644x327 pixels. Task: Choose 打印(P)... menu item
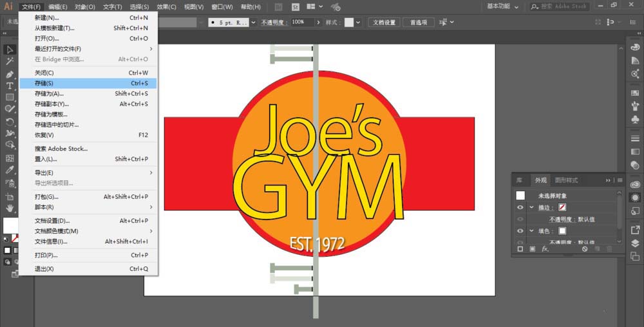pyautogui.click(x=88, y=255)
